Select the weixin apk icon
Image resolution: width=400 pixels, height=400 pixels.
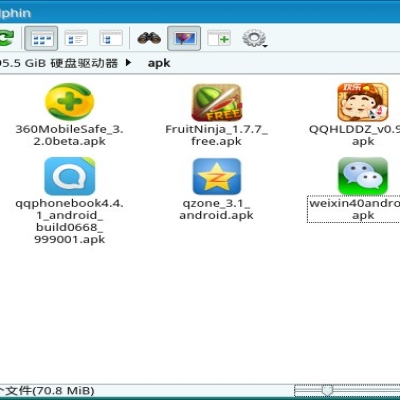[x=363, y=176]
